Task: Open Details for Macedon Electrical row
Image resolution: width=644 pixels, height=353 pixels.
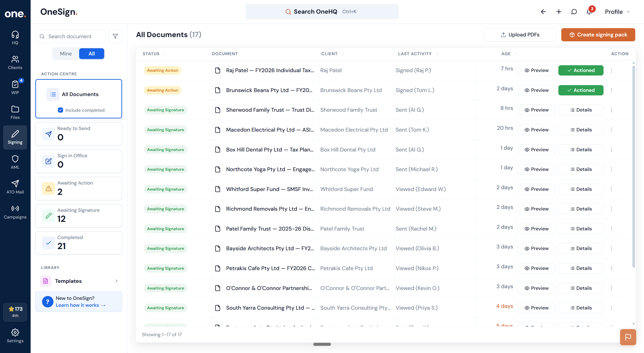Action: (x=580, y=130)
